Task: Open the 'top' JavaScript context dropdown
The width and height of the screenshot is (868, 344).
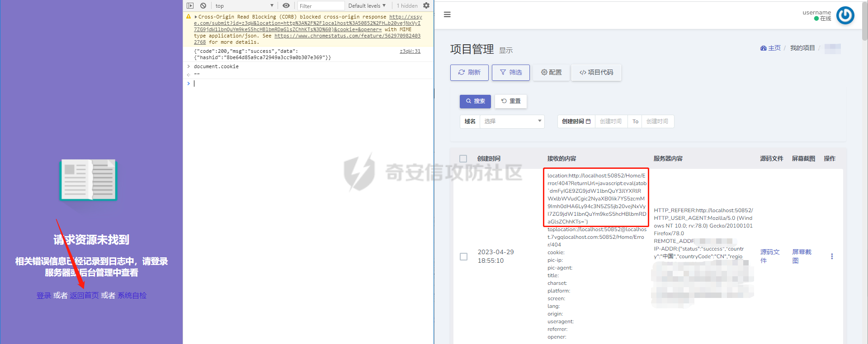Action: [x=244, y=6]
